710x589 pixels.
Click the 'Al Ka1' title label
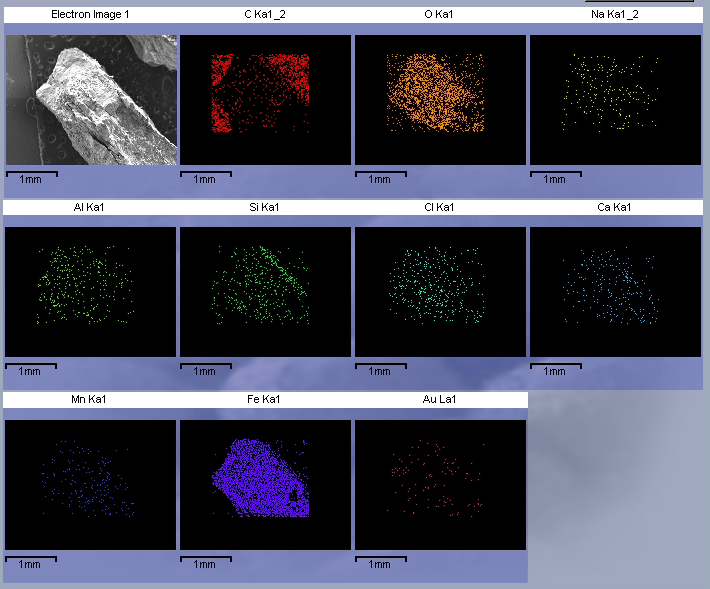click(x=89, y=207)
